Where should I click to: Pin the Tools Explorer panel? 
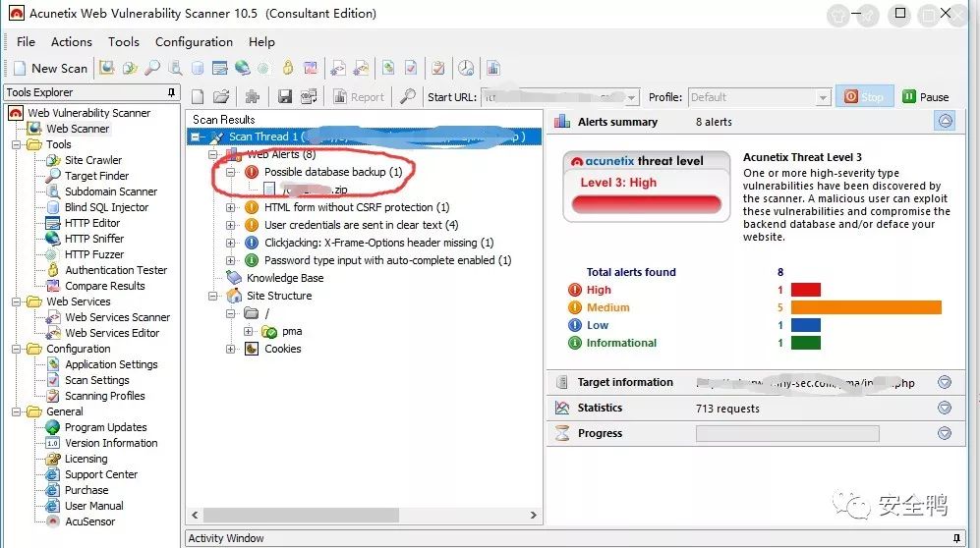[171, 92]
